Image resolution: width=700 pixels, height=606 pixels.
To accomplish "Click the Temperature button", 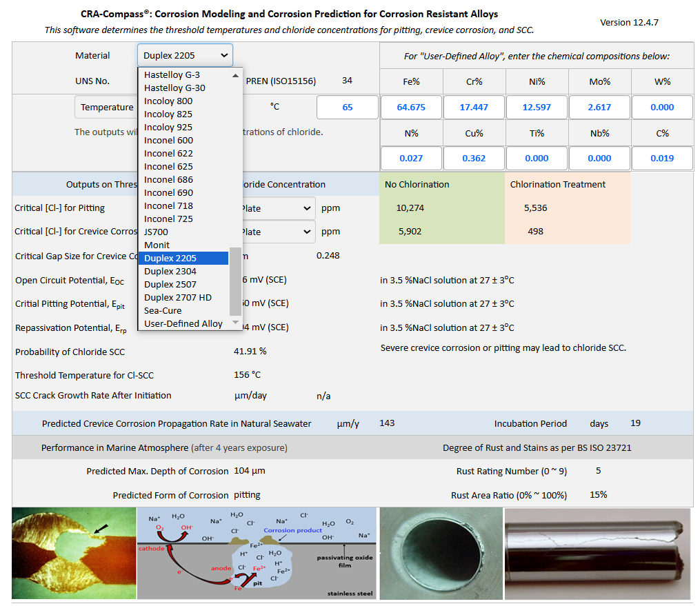I will pos(106,107).
